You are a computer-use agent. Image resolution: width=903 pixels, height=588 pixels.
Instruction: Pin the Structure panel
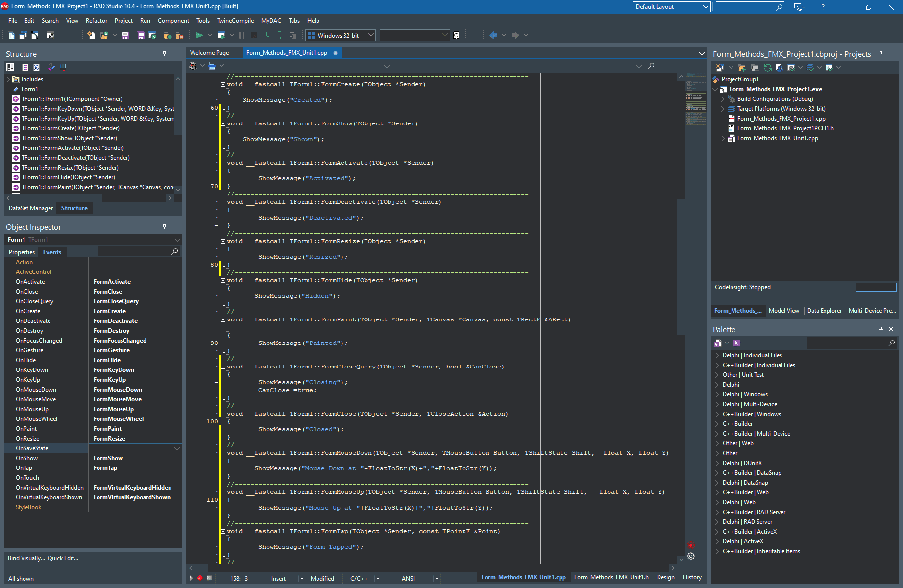click(164, 54)
